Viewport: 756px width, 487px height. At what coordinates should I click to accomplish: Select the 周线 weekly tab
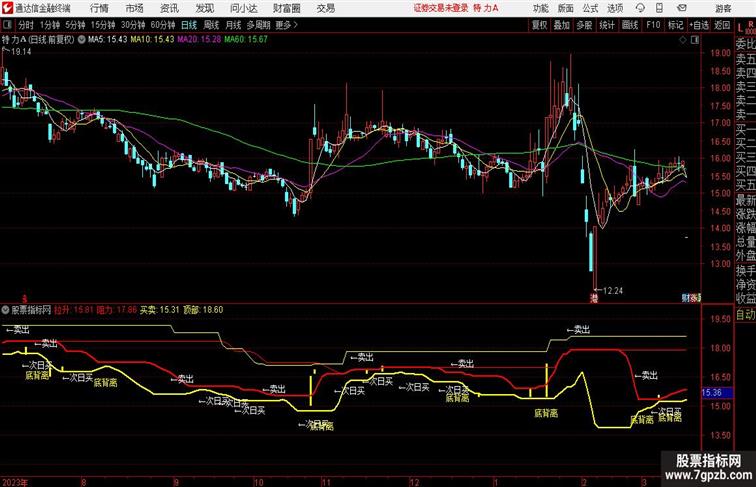tap(211, 25)
